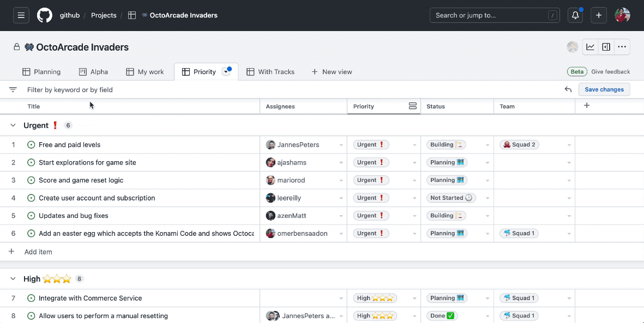Open team dropdown for Score and game reset row

tap(569, 181)
